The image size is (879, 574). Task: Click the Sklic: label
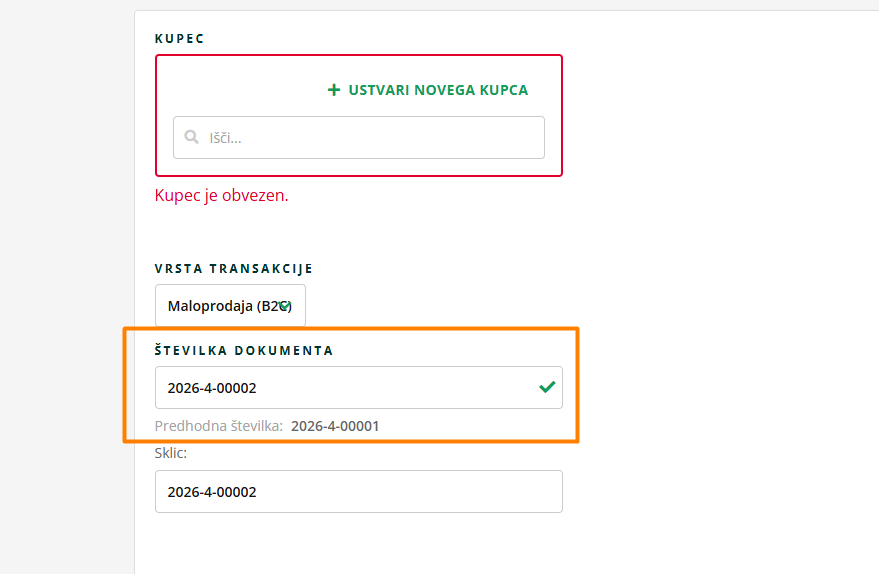click(x=172, y=453)
